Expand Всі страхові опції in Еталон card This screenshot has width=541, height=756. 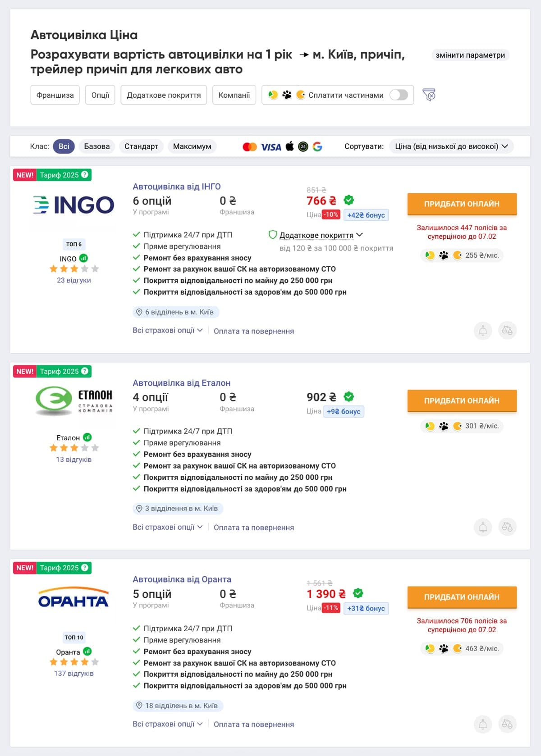click(168, 527)
